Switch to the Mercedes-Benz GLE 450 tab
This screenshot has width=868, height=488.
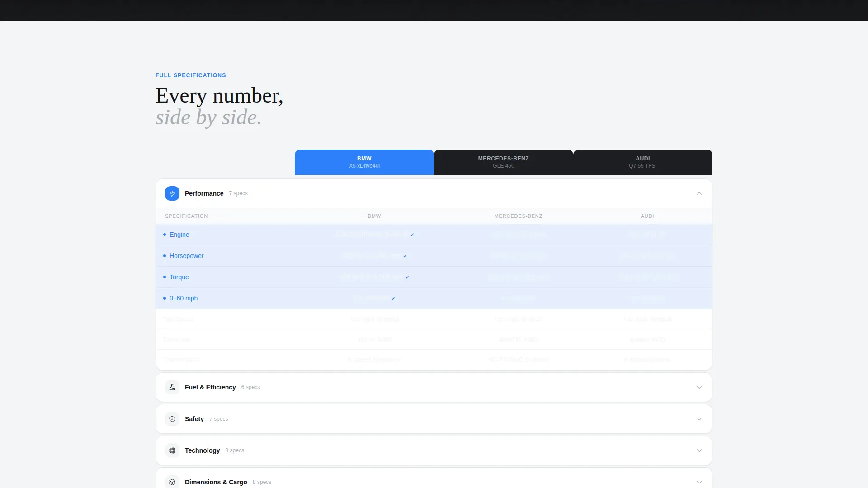click(x=504, y=162)
